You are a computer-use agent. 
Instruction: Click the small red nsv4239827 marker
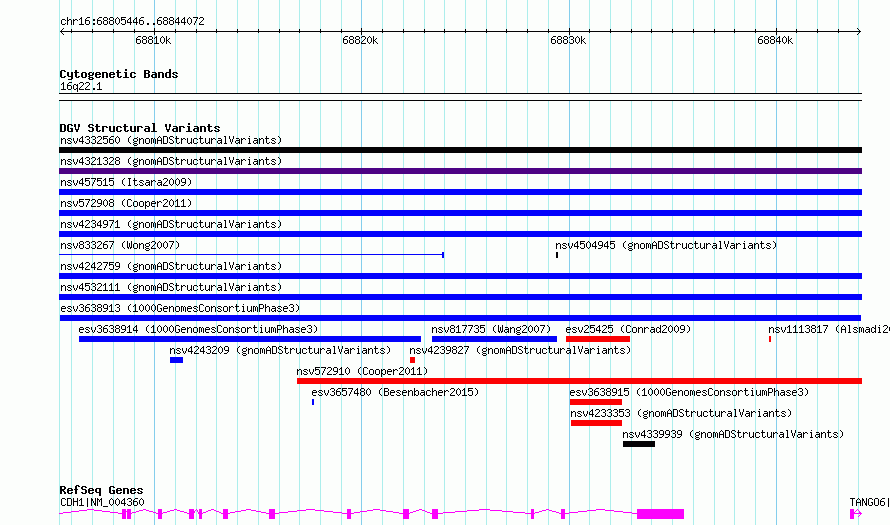coord(412,360)
